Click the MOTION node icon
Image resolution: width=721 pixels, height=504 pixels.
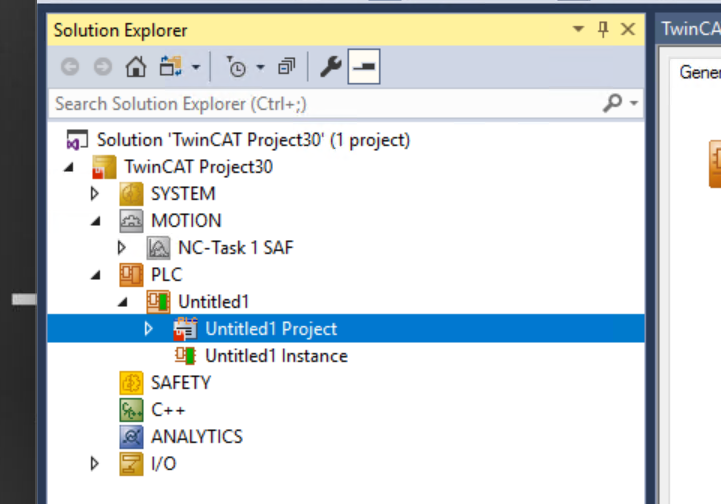[x=131, y=221]
